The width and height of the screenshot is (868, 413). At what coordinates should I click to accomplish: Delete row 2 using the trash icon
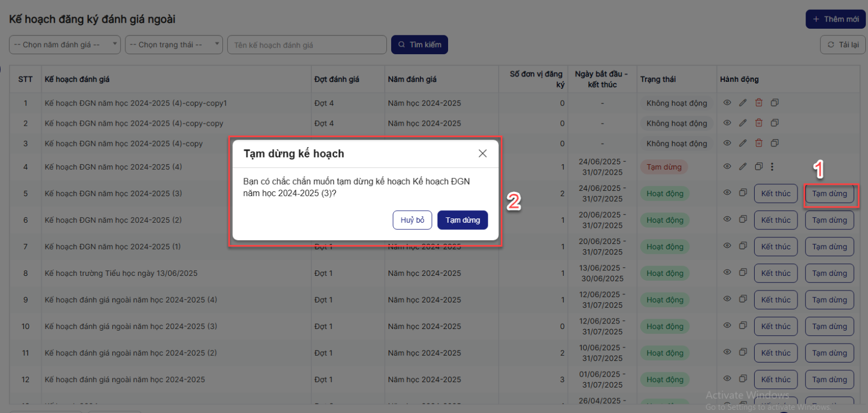759,123
